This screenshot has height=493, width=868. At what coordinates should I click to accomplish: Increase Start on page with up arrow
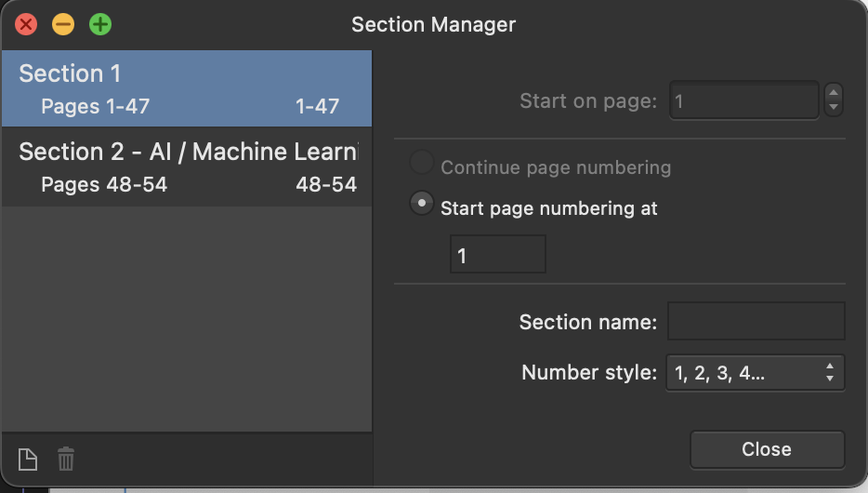pos(834,92)
